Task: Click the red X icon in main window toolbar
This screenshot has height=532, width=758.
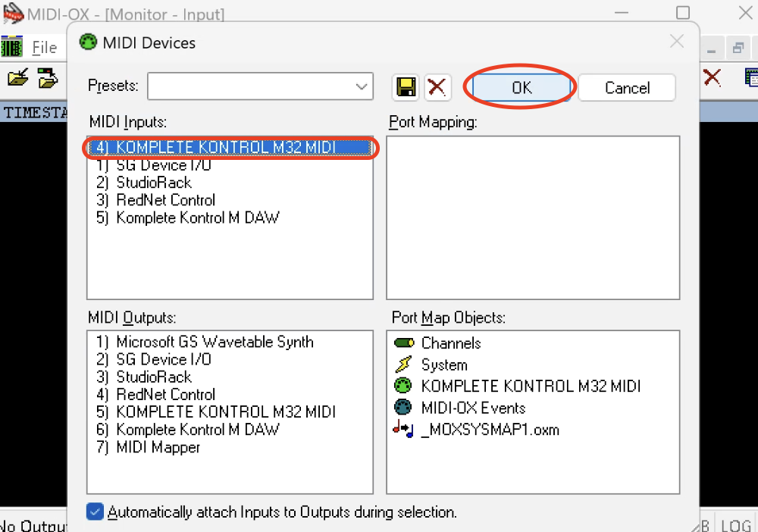Action: [712, 77]
